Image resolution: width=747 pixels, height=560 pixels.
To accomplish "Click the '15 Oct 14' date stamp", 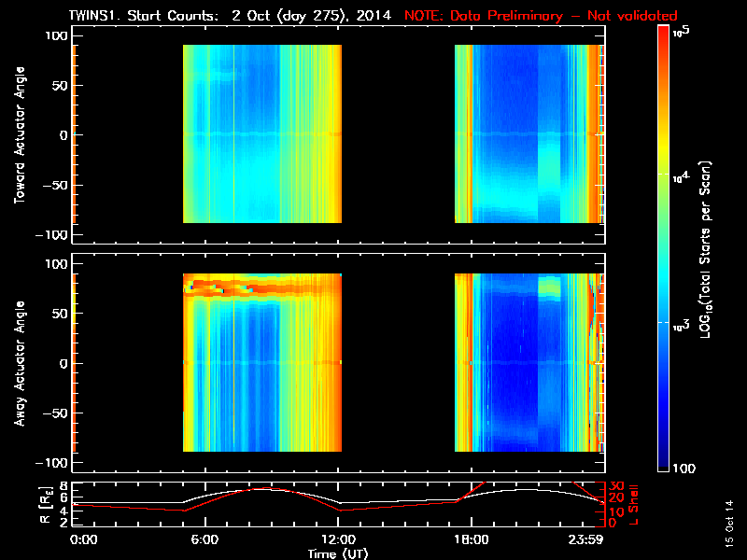I will 729,523.
